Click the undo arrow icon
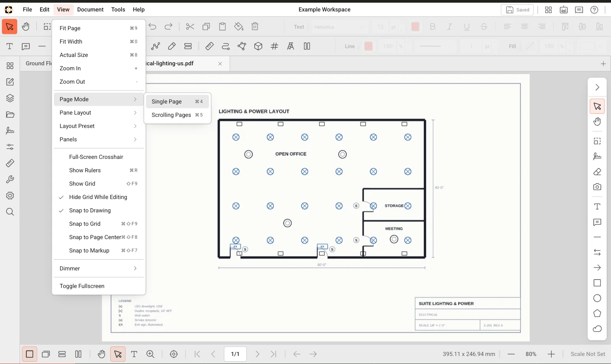The image size is (611, 364). [152, 27]
